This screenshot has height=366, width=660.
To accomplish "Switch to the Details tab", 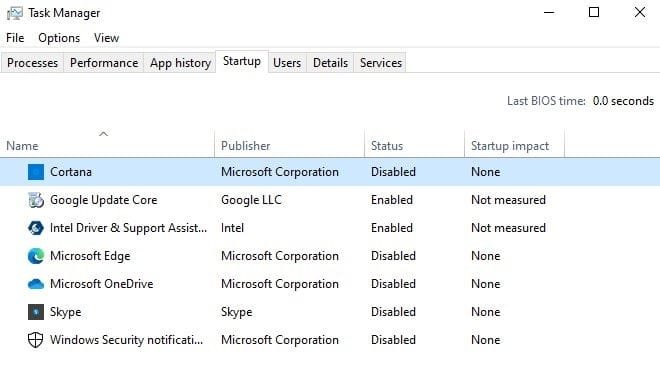I will tap(330, 63).
